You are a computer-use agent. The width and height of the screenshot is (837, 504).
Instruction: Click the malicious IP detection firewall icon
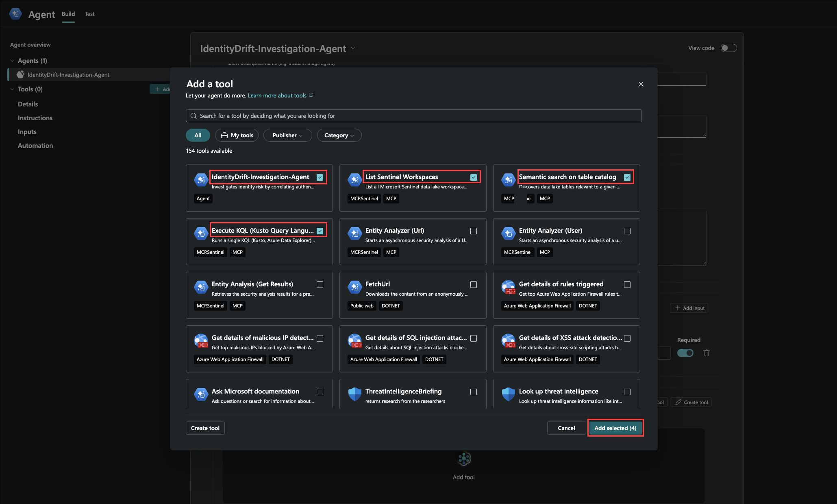(x=201, y=340)
